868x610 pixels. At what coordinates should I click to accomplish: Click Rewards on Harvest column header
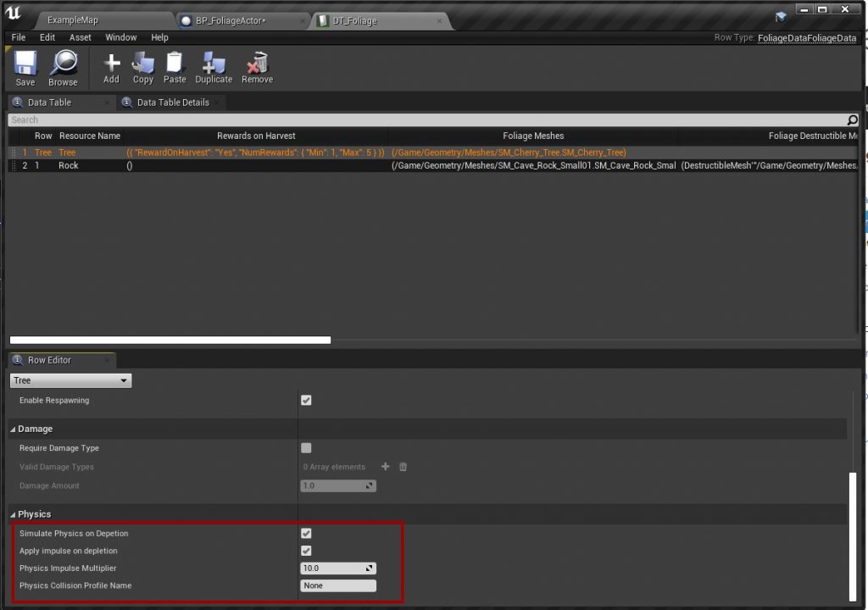coord(256,136)
